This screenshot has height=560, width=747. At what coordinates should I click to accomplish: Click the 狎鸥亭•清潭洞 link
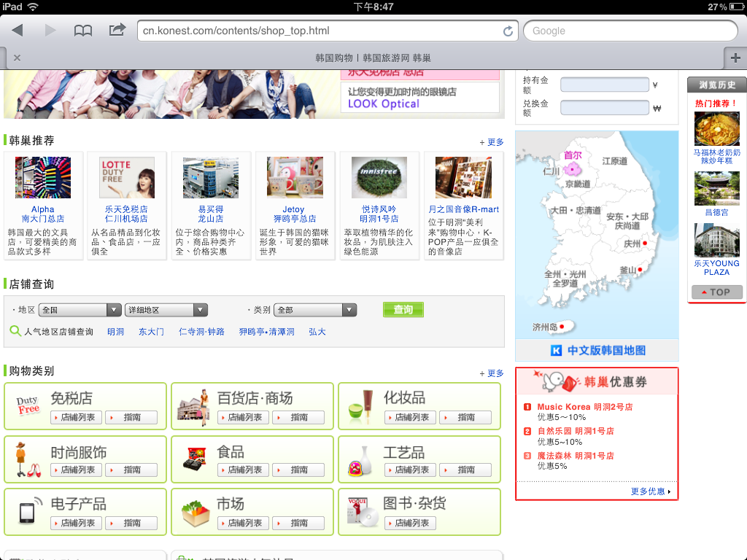coord(266,332)
